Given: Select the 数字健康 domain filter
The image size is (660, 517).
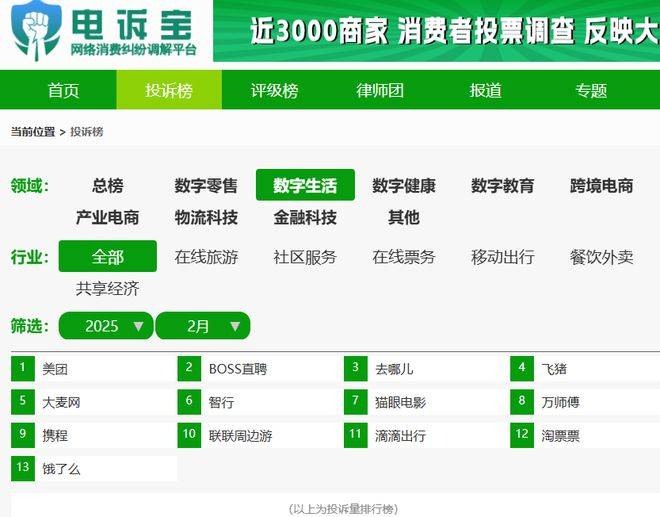Looking at the screenshot, I should coord(404,185).
